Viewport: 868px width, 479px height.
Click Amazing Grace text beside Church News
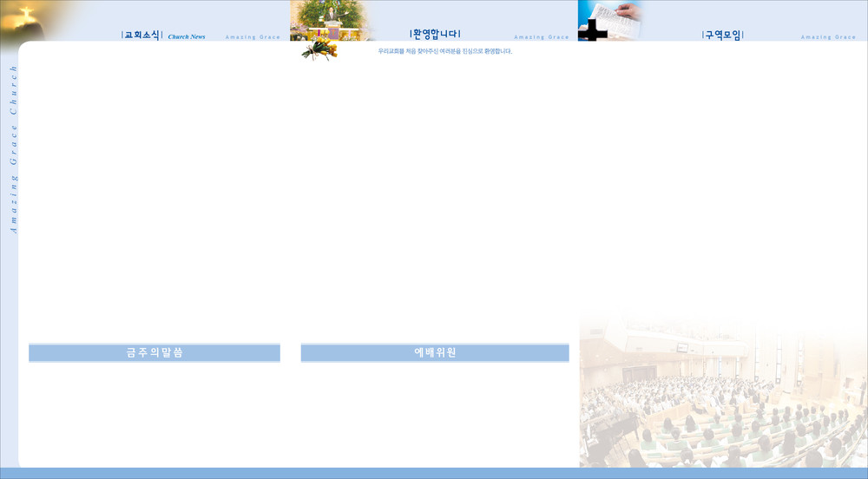coord(253,37)
